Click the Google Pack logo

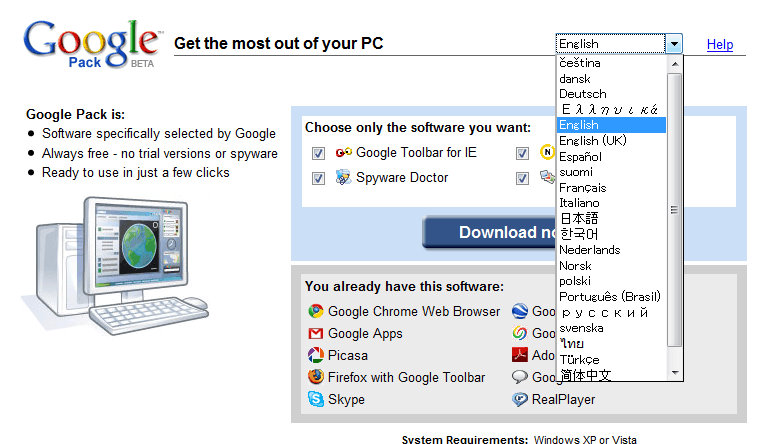tap(93, 43)
